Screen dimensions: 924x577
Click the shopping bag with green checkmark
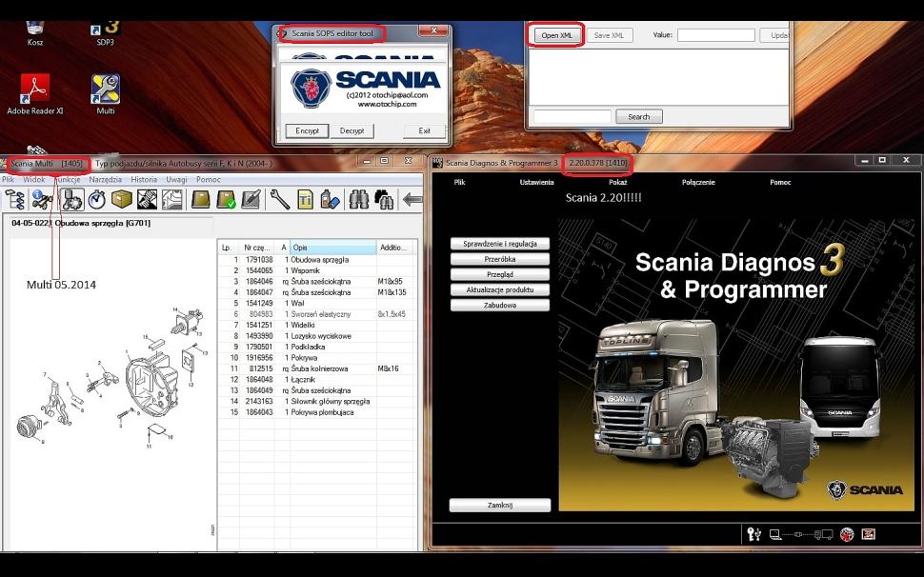(226, 200)
